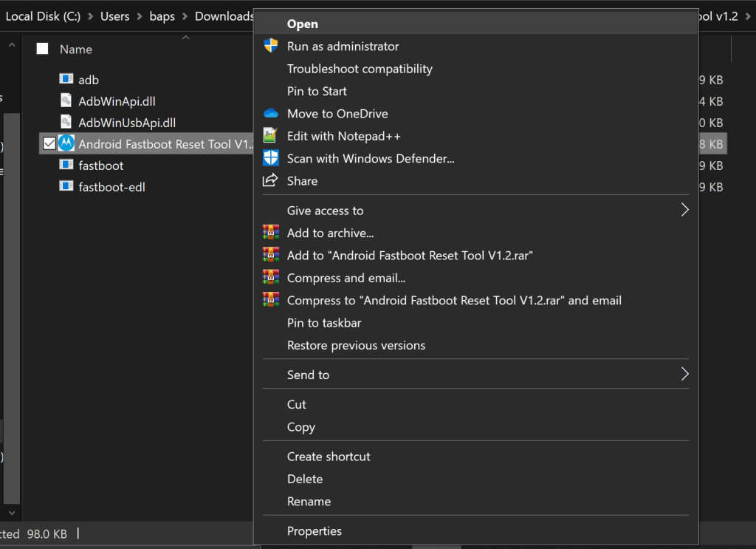Click the WinRAR icon beside Add to archive
The height and width of the screenshot is (549, 756).
(x=271, y=233)
